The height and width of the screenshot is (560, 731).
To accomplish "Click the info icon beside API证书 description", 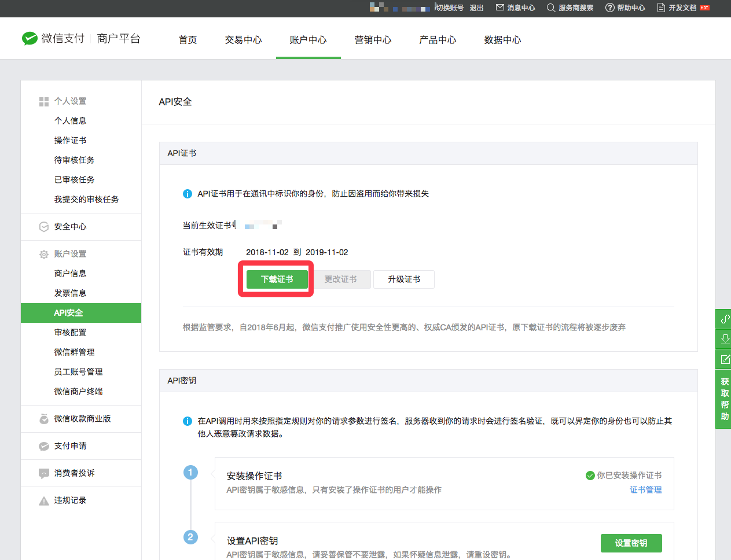I will point(188,194).
